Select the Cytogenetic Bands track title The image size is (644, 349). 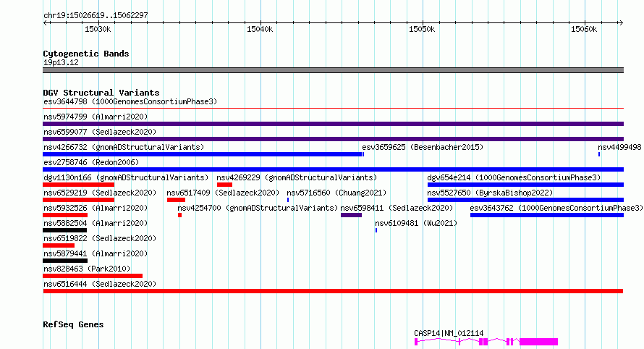pyautogui.click(x=86, y=54)
